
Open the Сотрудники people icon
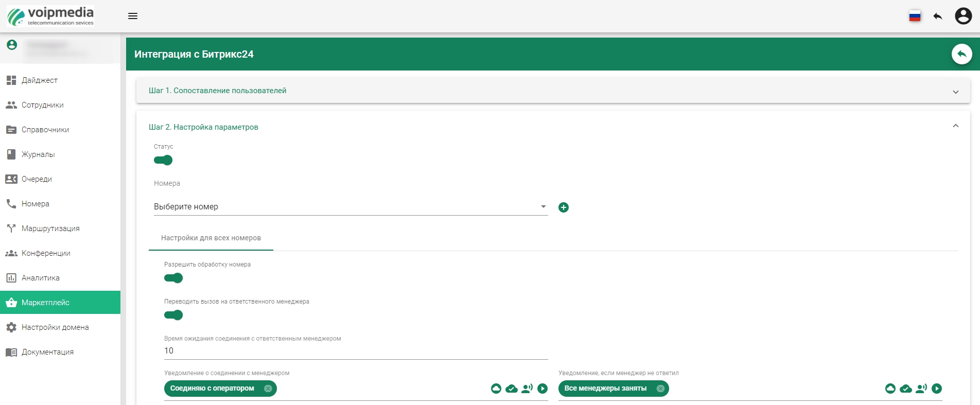[x=11, y=105]
